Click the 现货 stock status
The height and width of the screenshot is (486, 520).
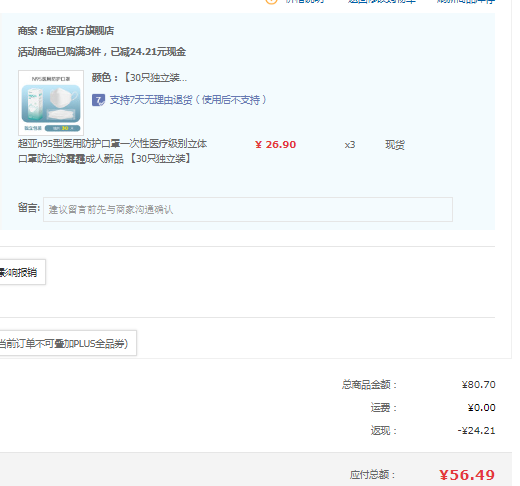[x=395, y=145]
